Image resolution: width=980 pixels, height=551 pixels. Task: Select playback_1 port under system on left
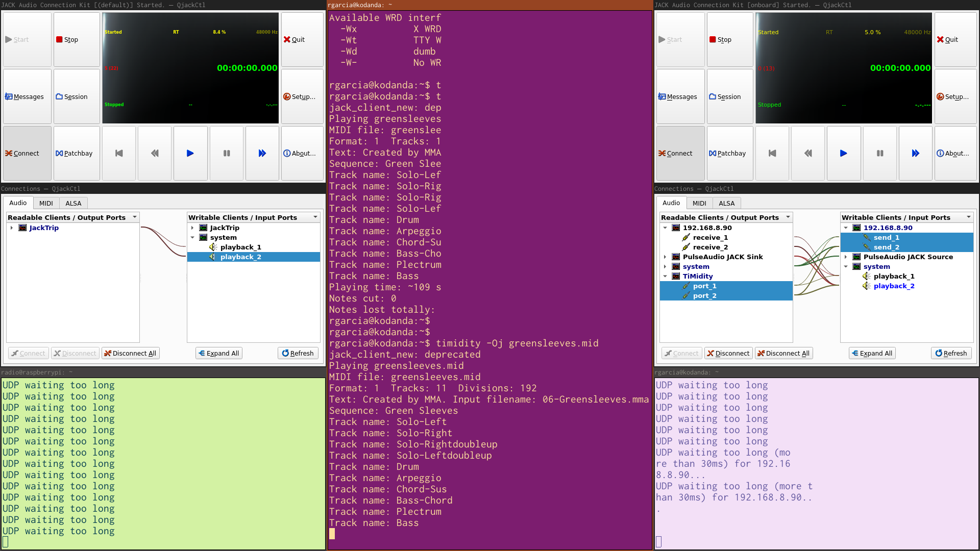point(240,247)
